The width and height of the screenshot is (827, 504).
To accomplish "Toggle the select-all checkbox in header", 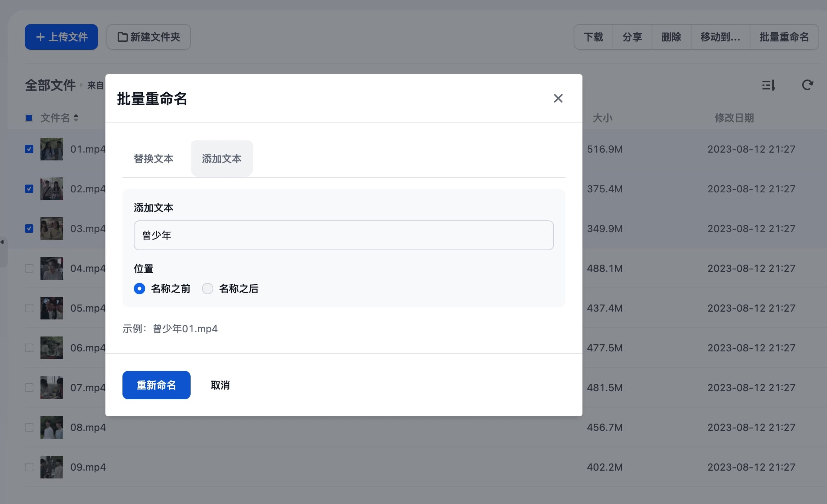I will click(x=29, y=117).
